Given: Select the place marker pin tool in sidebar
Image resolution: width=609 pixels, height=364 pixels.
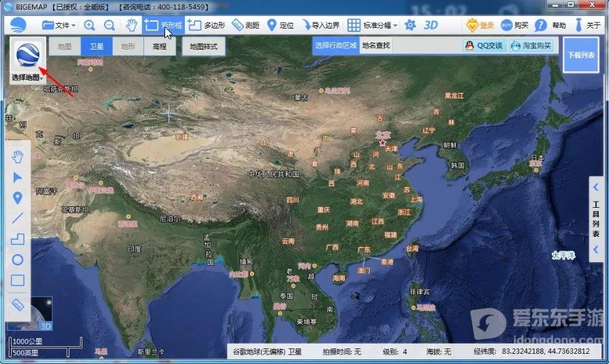Looking at the screenshot, I should click(x=18, y=198).
